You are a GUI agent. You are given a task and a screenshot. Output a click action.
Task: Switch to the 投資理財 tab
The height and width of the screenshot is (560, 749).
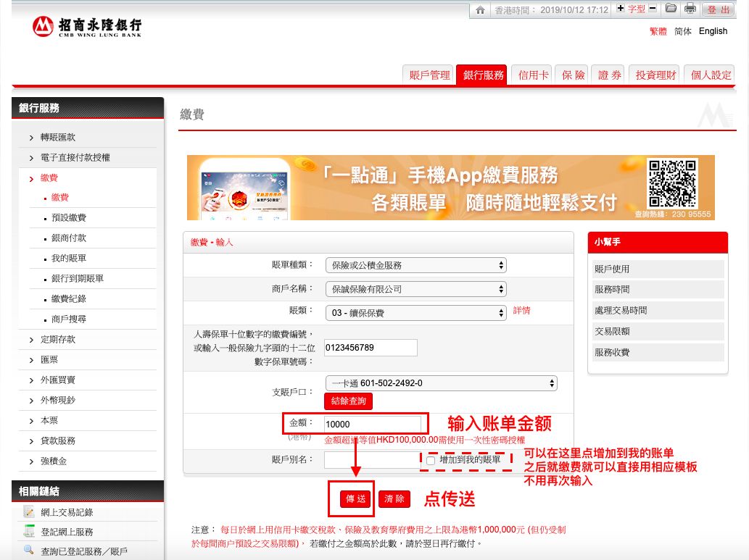tap(655, 75)
